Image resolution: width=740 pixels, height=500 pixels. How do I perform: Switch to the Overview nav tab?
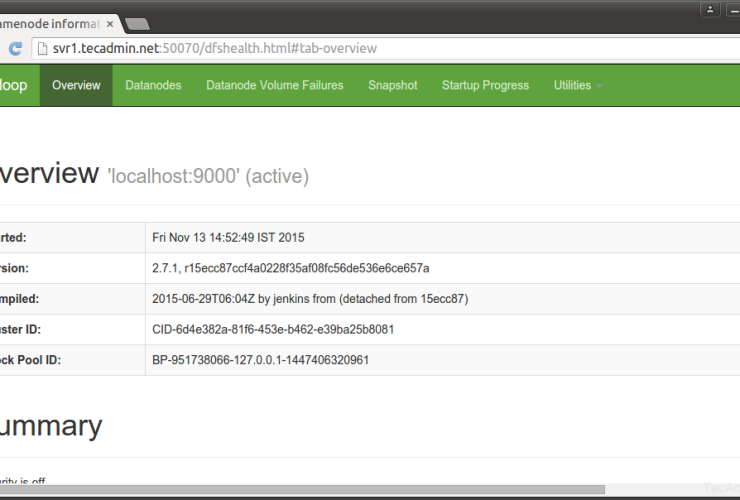pyautogui.click(x=76, y=86)
